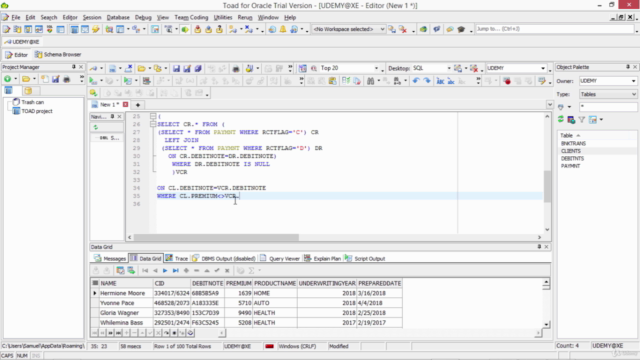
Task: Click the UDEMY@XE connection tab
Action: [22, 42]
